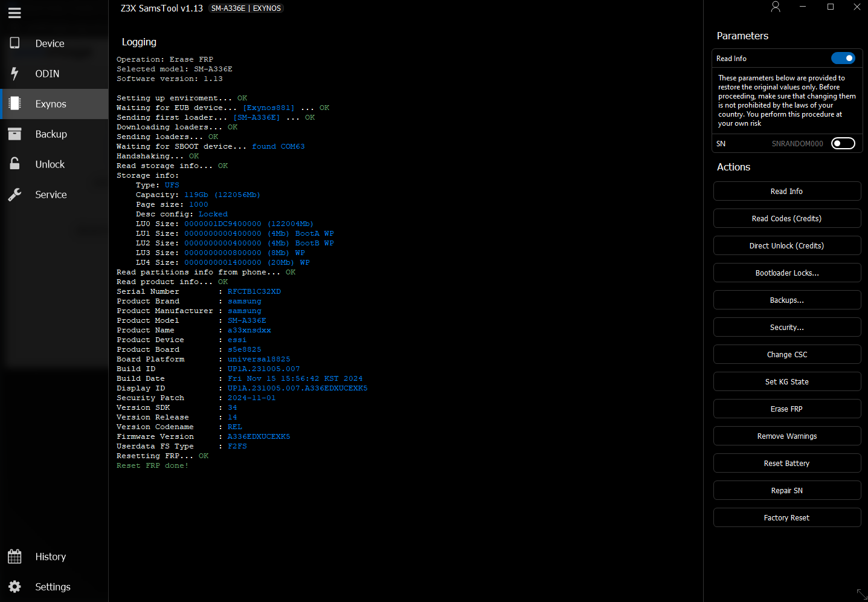Click the Set KG State button
The image size is (868, 602).
[x=787, y=381]
